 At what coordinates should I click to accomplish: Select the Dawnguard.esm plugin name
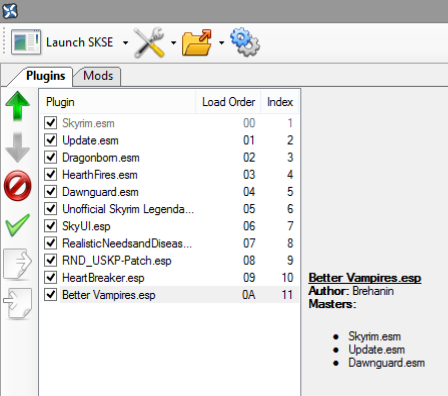100,192
